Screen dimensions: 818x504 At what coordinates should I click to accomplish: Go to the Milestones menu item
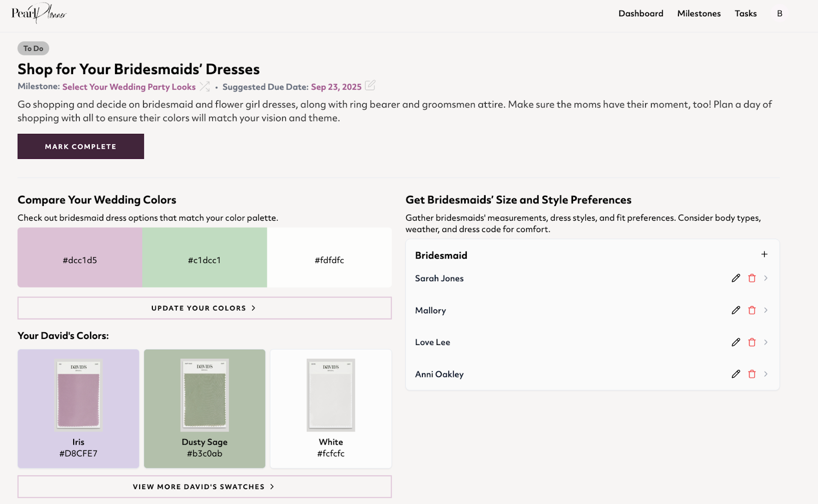pyautogui.click(x=699, y=14)
